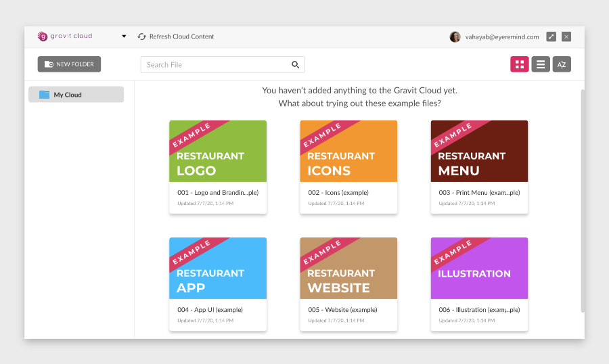609x364 pixels.
Task: Open the Restaurant Logo example file
Action: 217,152
